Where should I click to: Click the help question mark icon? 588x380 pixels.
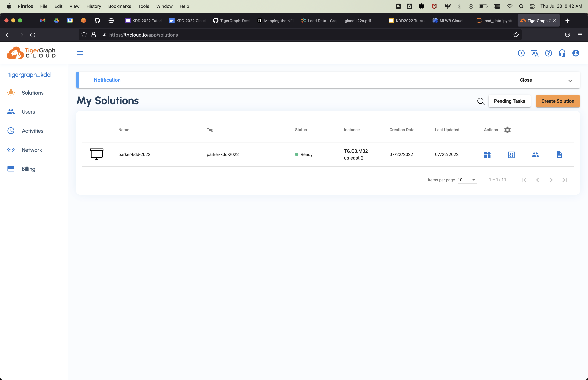coord(548,53)
